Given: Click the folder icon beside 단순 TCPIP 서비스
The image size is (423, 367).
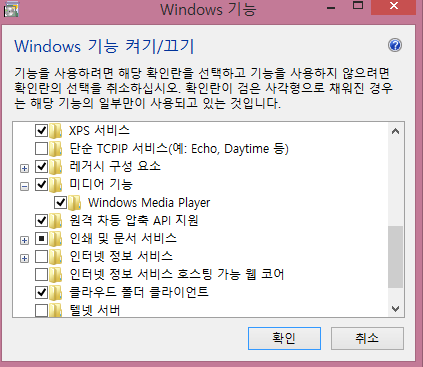Looking at the screenshot, I should (x=56, y=148).
